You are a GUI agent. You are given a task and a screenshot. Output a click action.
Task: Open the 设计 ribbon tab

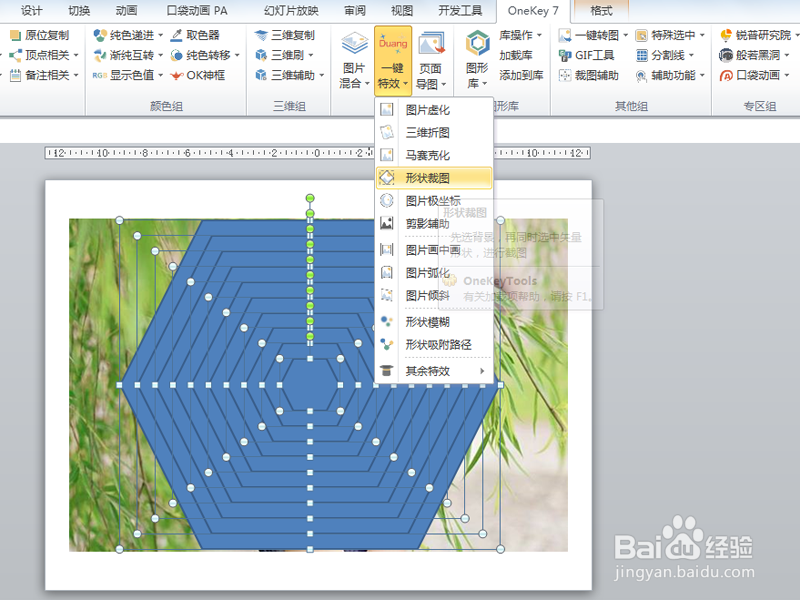[x=32, y=10]
